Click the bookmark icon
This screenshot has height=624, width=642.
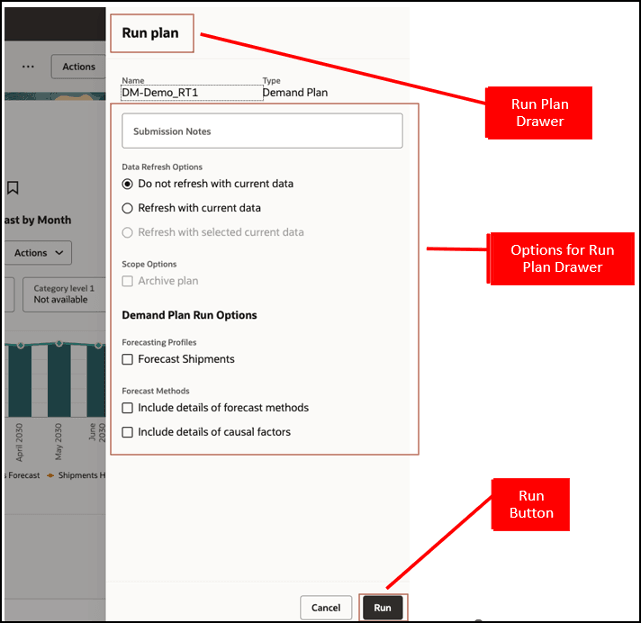[13, 188]
